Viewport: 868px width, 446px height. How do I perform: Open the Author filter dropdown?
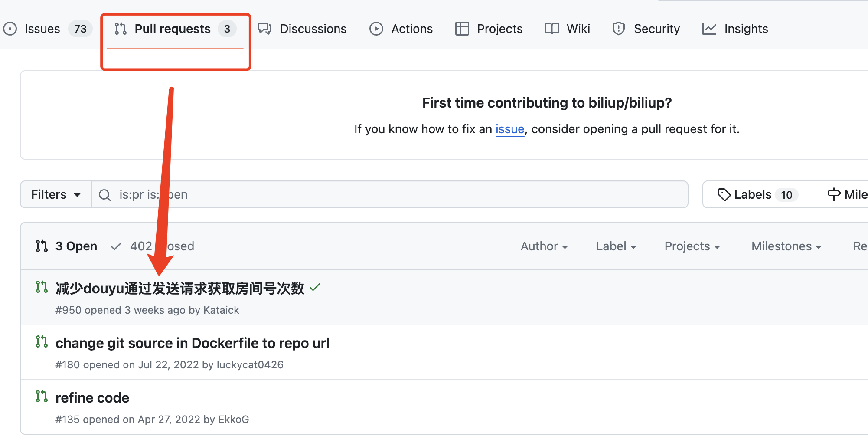[544, 246]
